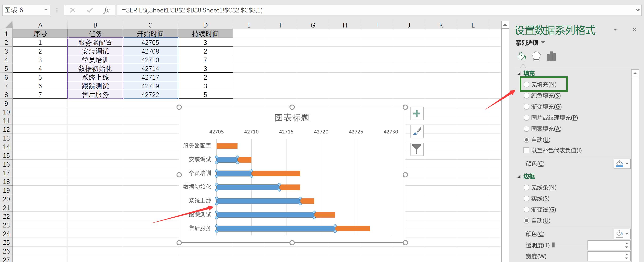Click the Chart Filters funnel button

[417, 149]
